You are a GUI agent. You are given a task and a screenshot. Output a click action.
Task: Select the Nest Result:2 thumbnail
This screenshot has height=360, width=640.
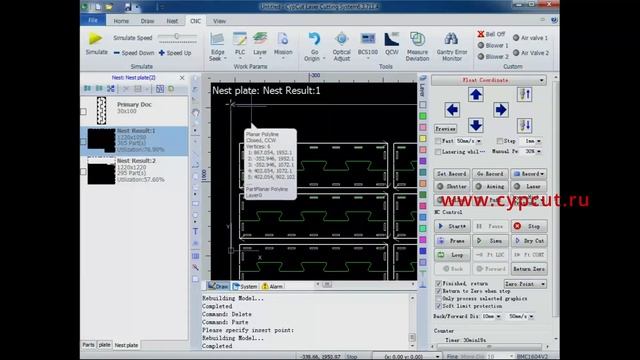(101, 171)
